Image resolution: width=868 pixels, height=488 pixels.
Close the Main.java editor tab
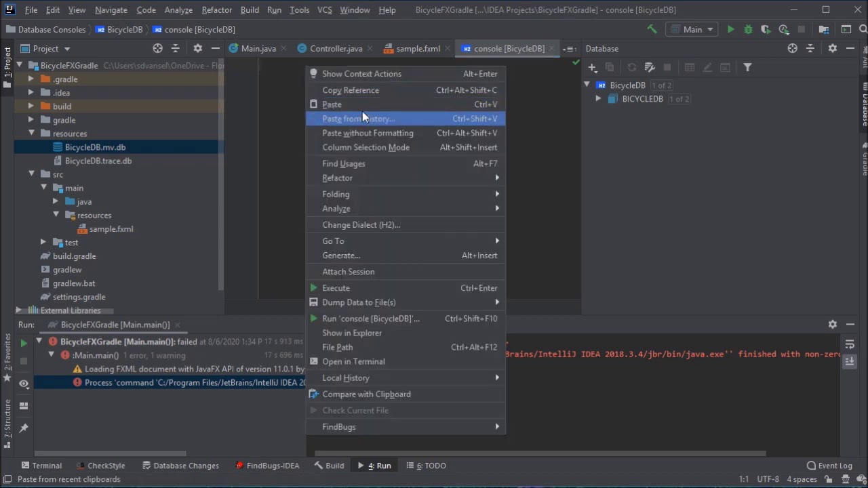[x=283, y=49]
